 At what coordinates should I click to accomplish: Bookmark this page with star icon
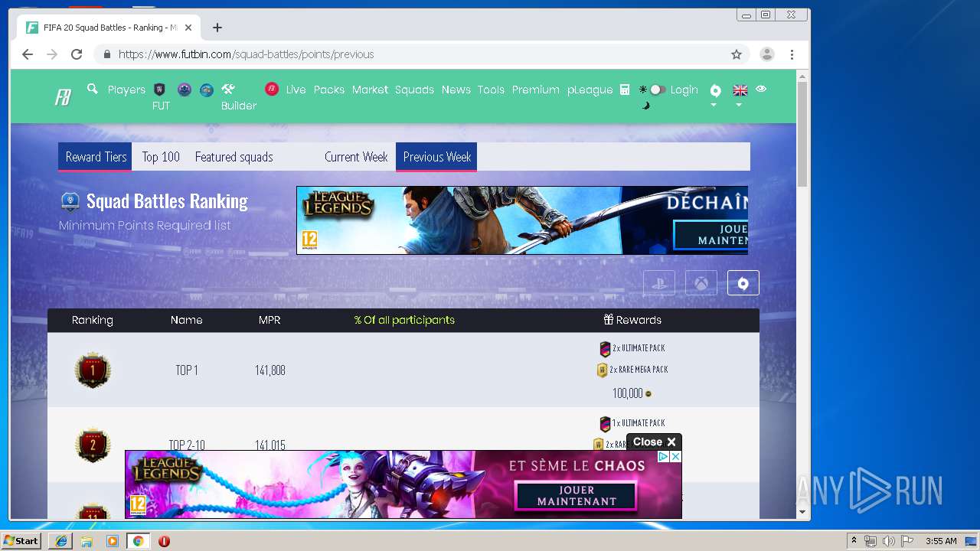(x=737, y=54)
